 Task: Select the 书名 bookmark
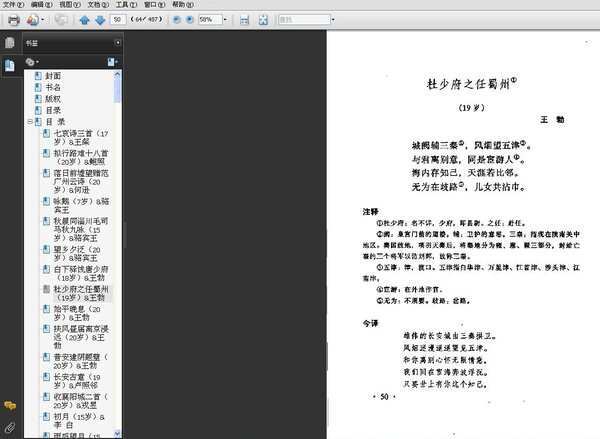[53, 87]
